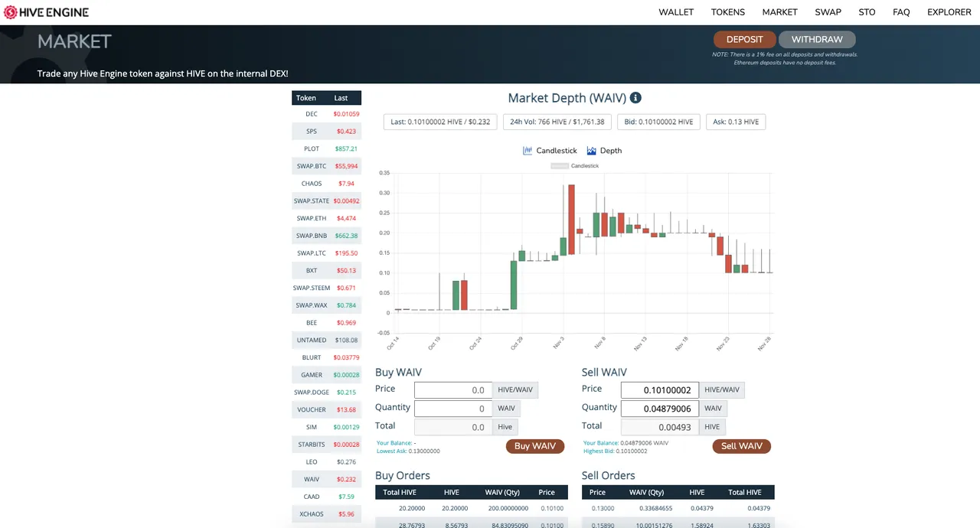Select the UNTAMED token row
This screenshot has width=980, height=528.
[326, 340]
